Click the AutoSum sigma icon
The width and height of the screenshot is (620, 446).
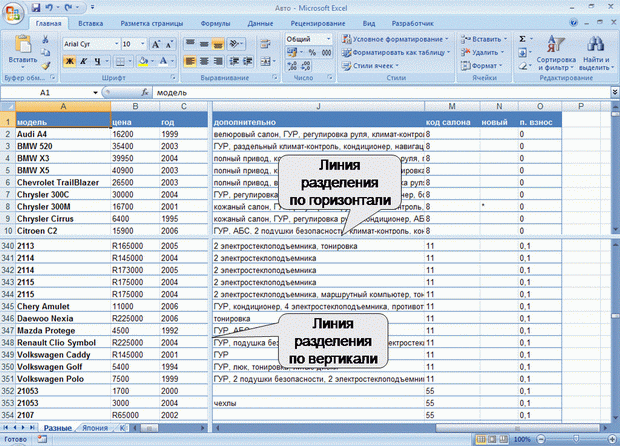[x=522, y=39]
